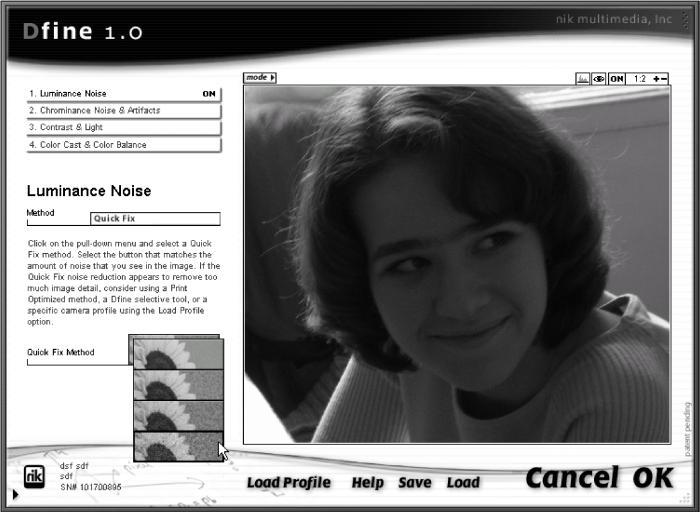The width and height of the screenshot is (700, 512).
Task: Click the triangle arrow at bottom-left corner
Action: tap(16, 494)
